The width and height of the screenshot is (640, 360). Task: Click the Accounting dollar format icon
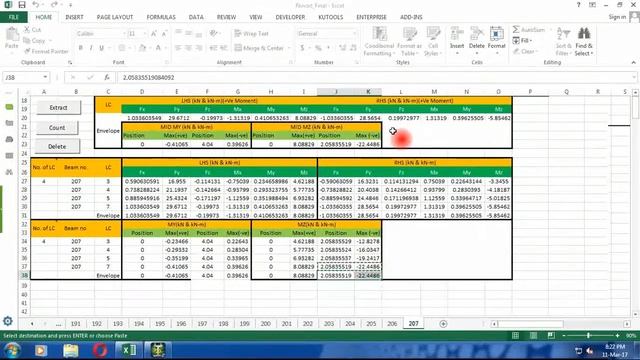(302, 48)
